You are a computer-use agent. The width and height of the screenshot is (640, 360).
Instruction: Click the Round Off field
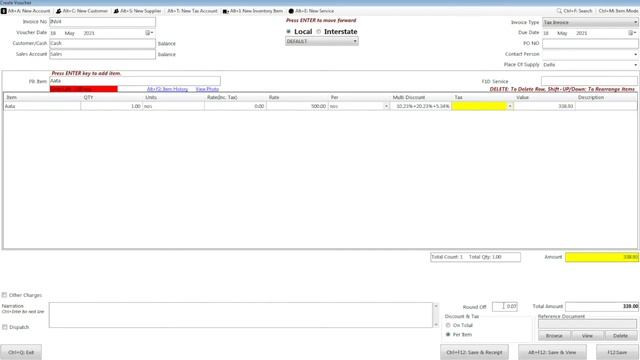tap(505, 306)
